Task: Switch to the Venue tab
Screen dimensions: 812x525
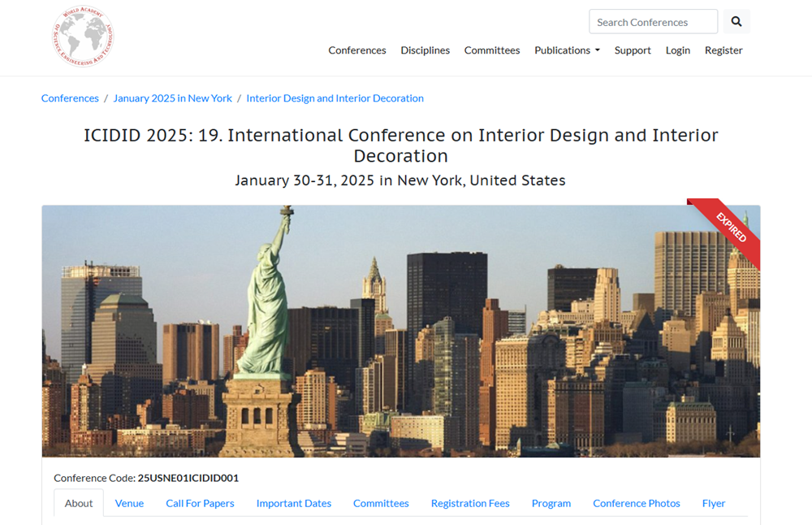Action: 129,503
